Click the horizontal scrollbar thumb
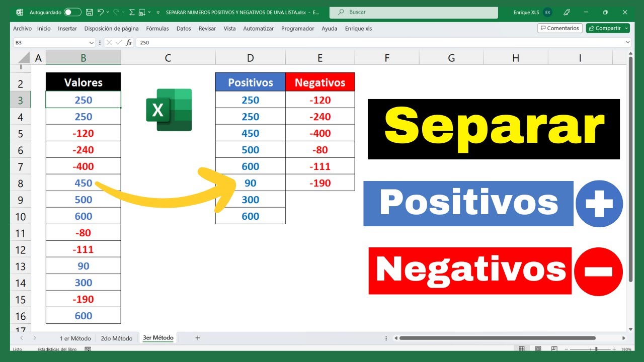Image resolution: width=644 pixels, height=362 pixels. (497, 338)
